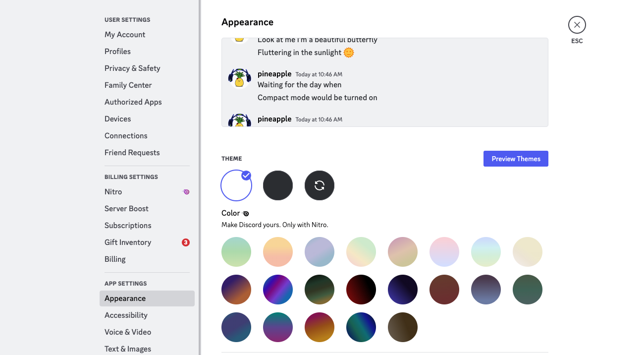Pick the lavender blue gradient swatch
This screenshot has width=644, height=355.
point(320,252)
